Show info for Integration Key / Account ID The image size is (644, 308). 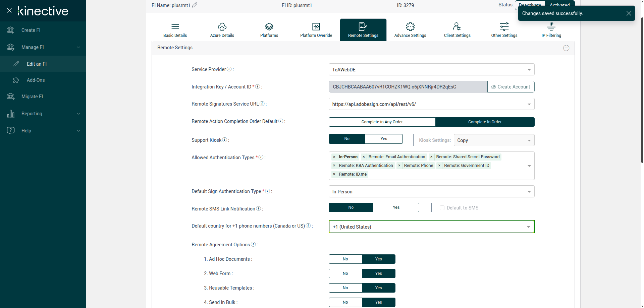pyautogui.click(x=258, y=86)
